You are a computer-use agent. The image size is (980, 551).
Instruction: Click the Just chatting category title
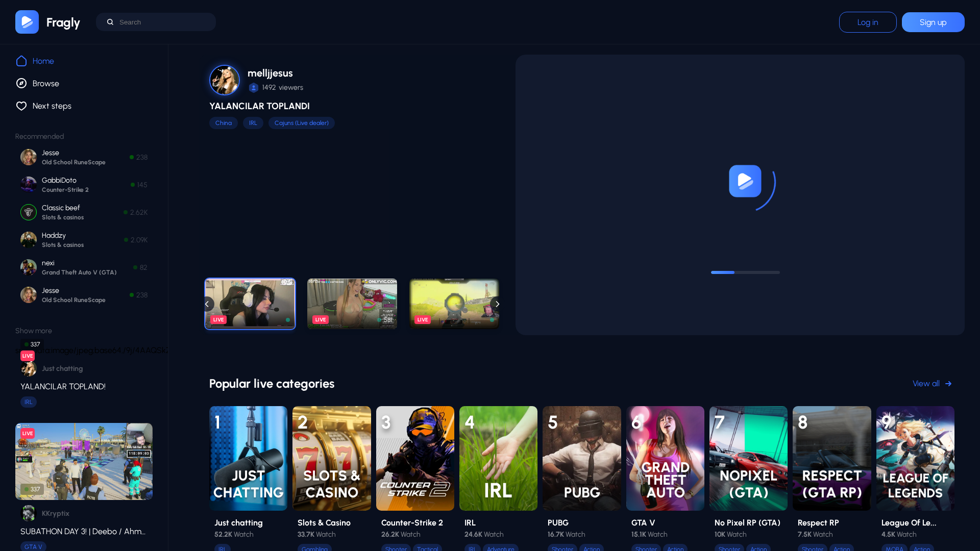click(x=238, y=523)
